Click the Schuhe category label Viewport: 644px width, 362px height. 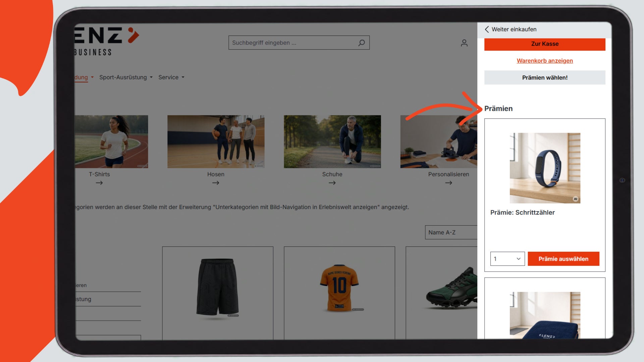tap(332, 174)
